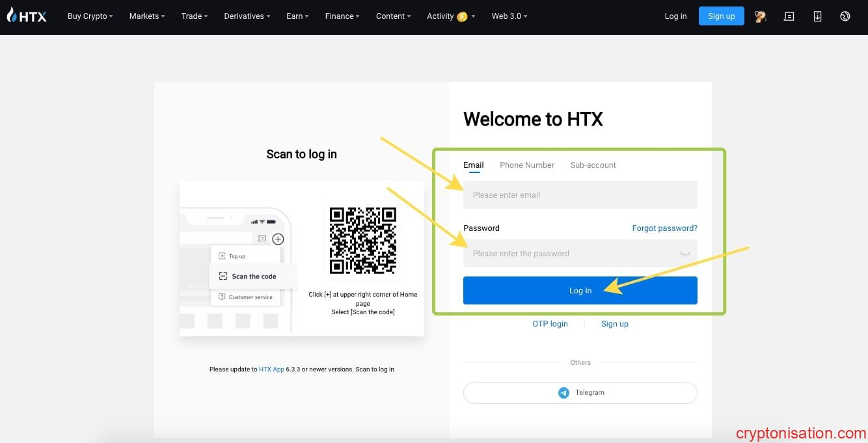Open the language globe icon
This screenshot has width=868, height=443.
845,16
